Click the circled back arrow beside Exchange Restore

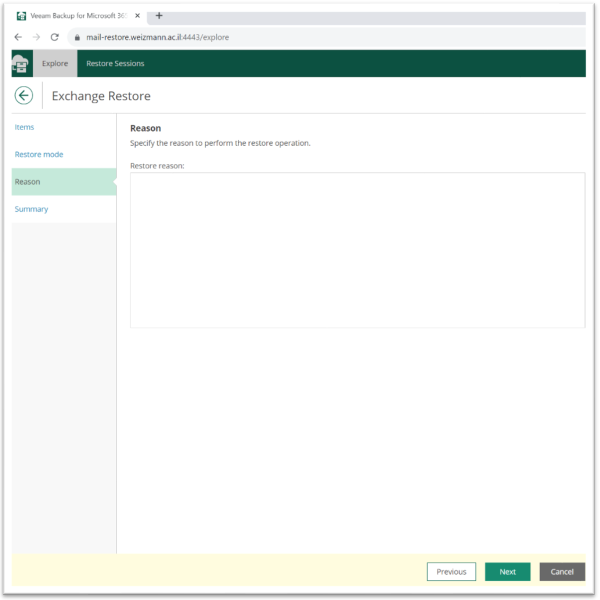point(24,95)
